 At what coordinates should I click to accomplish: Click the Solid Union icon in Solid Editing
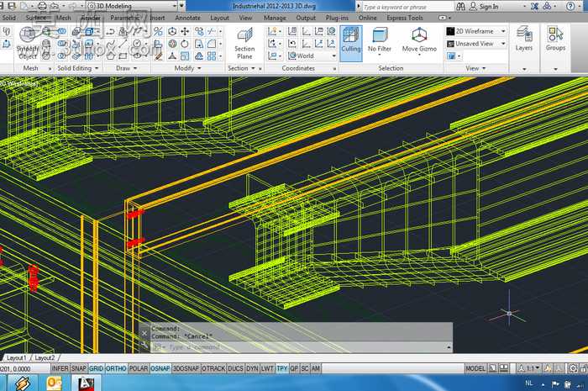[x=62, y=31]
